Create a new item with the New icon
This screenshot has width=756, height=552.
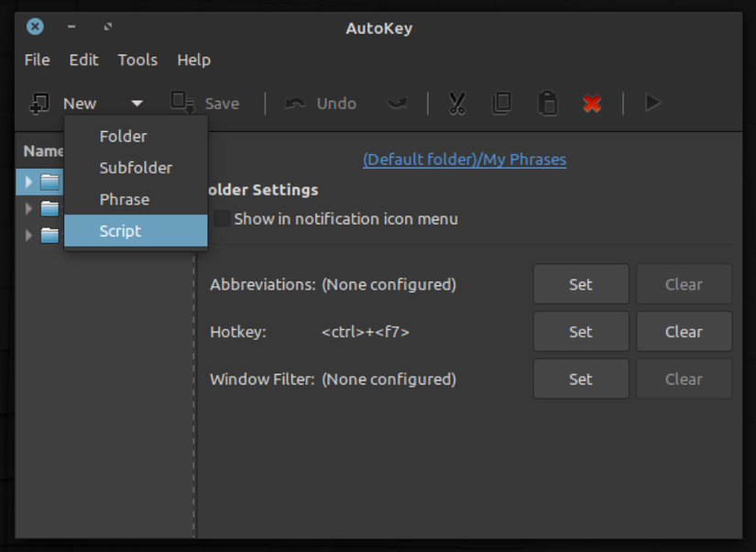click(x=38, y=103)
